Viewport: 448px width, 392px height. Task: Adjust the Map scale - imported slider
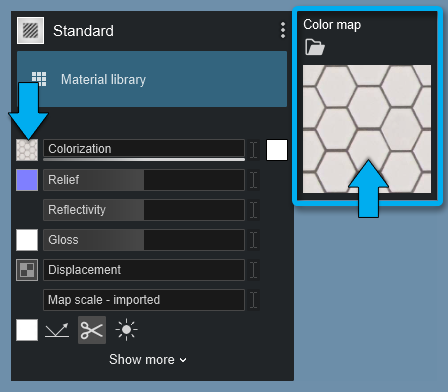[144, 300]
